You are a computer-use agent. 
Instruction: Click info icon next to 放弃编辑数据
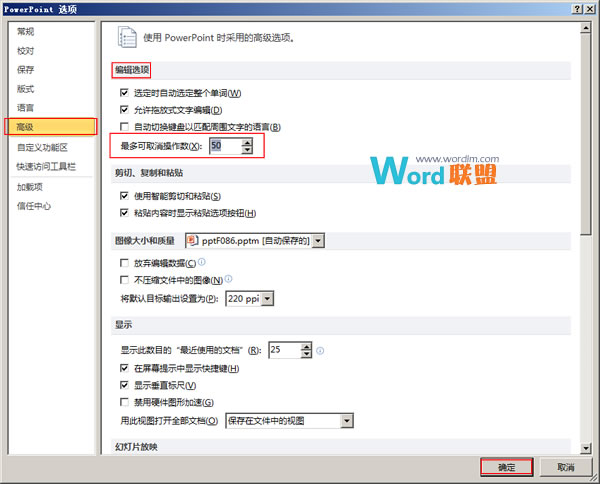point(202,262)
